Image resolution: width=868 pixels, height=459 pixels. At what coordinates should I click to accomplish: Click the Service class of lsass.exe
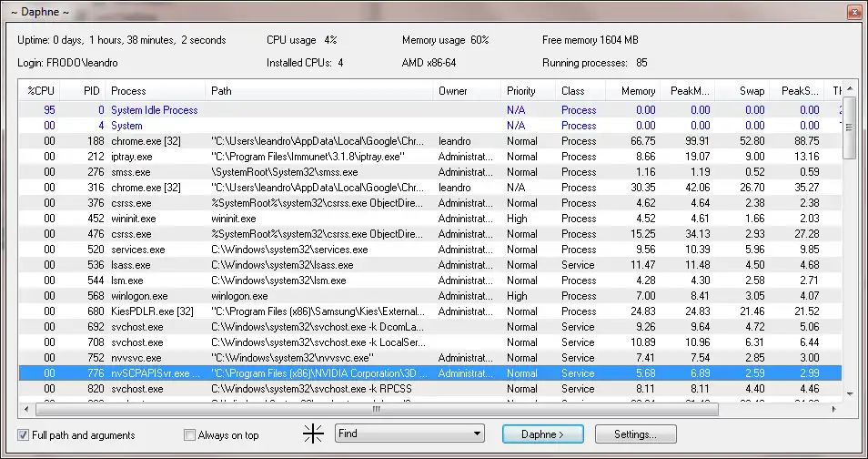click(x=578, y=265)
